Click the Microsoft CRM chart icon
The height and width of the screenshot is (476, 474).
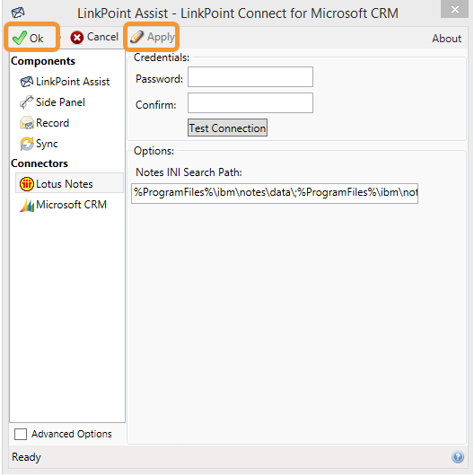point(27,205)
